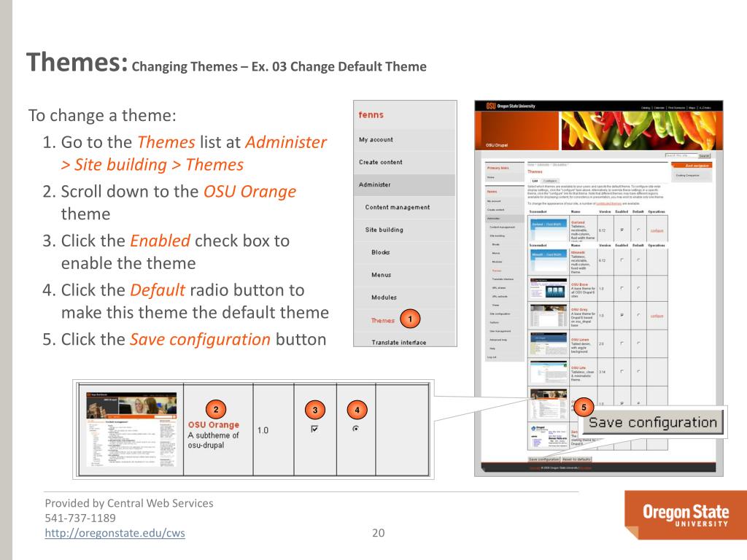The width and height of the screenshot is (747, 560).
Task: Click the large Save configuration button
Action: [652, 422]
